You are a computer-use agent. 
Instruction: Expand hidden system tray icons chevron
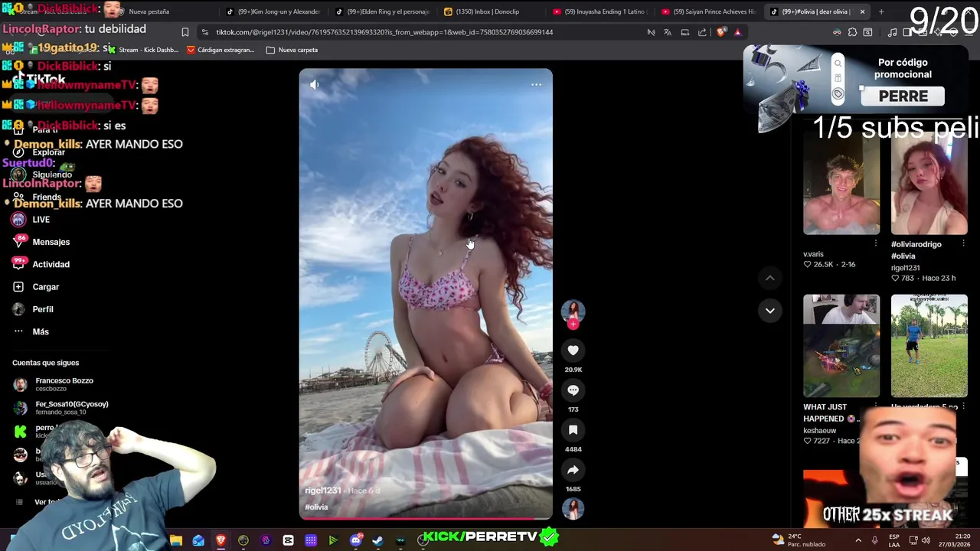[x=858, y=540]
